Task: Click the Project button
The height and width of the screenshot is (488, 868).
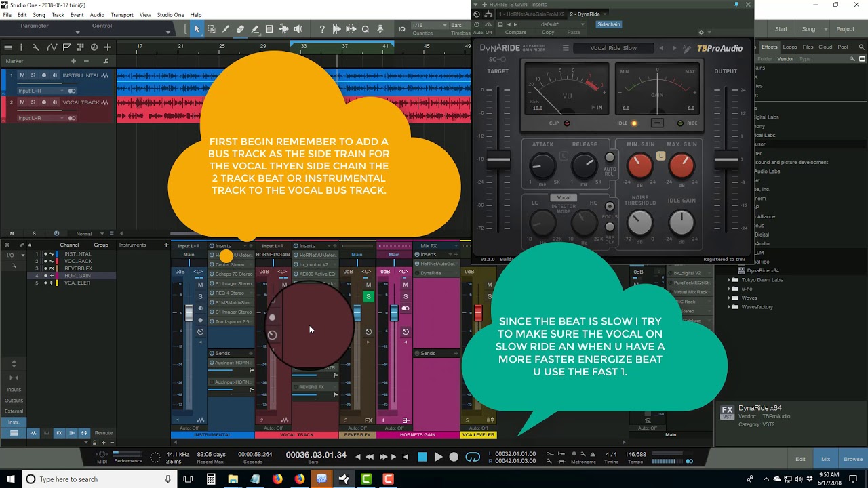Action: [845, 29]
